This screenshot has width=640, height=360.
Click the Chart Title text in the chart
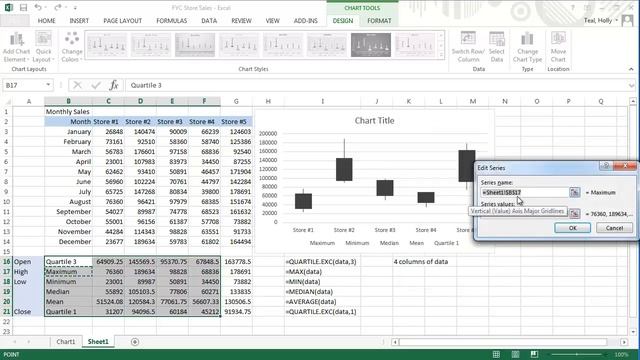[x=374, y=120]
